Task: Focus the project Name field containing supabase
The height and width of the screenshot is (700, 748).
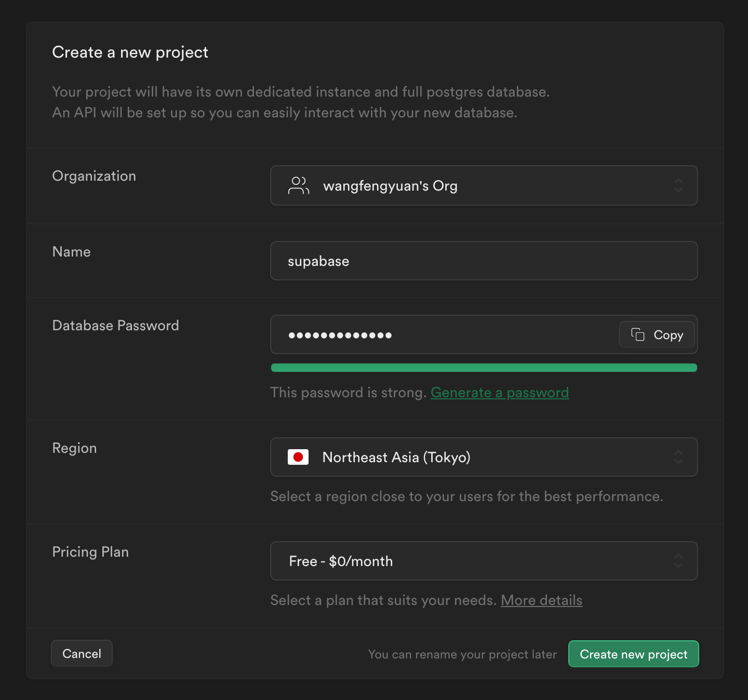Action: (483, 261)
